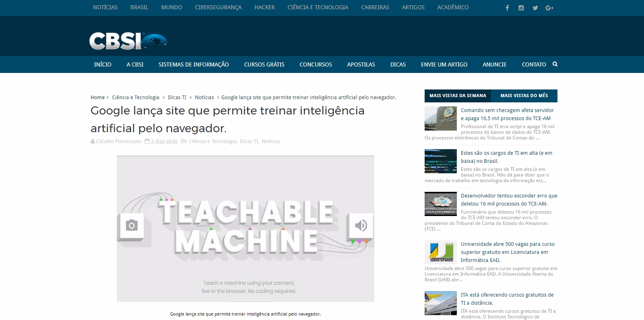Open code screen thumbnail for cargos de TI
Viewport: 644px width, 320px height.
coord(441,161)
